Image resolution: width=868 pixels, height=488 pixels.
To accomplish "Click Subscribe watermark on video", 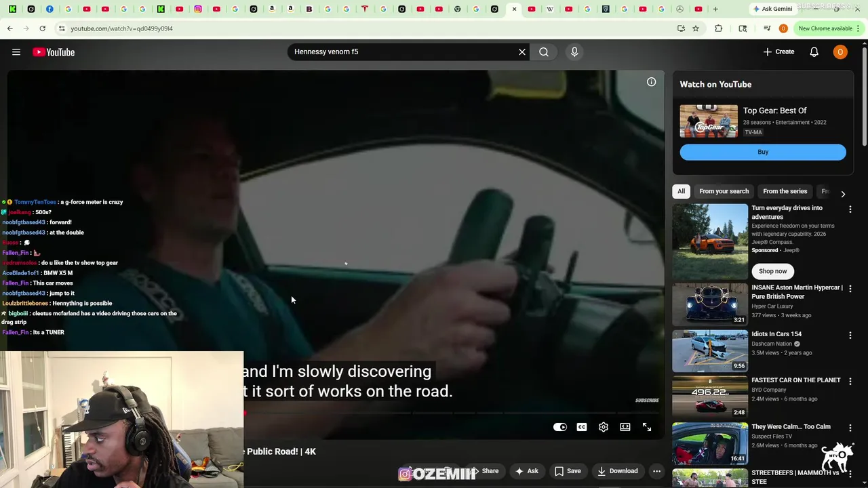I will (x=647, y=401).
